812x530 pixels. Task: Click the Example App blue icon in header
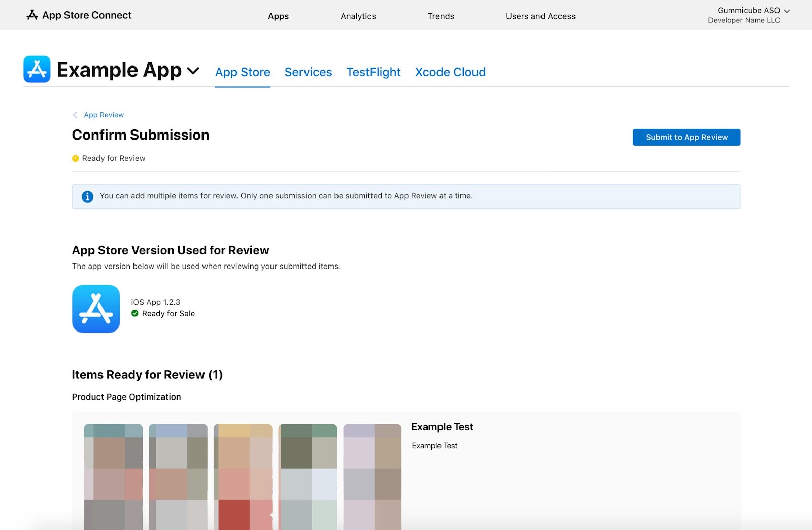point(37,69)
